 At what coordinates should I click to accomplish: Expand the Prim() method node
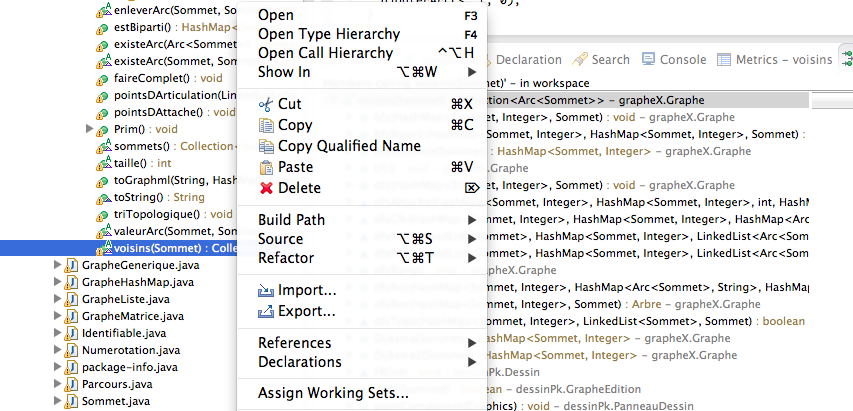(x=89, y=129)
